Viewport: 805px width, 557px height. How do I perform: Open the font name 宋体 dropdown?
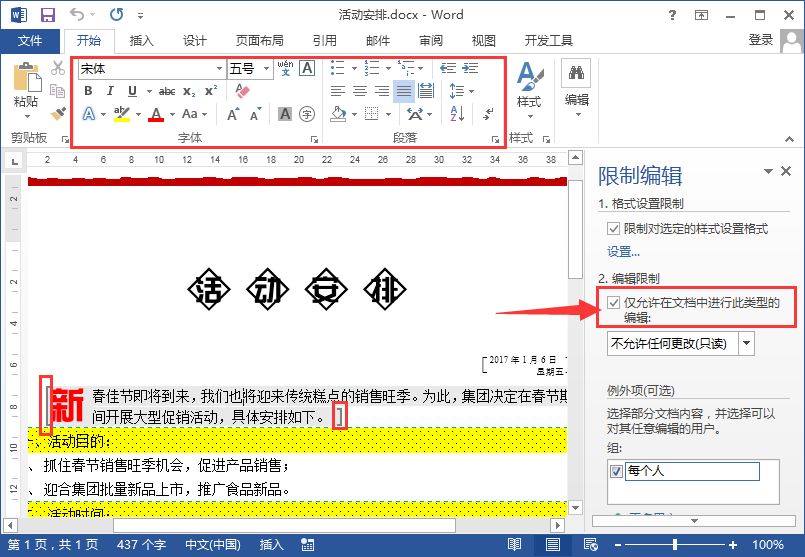coord(219,68)
